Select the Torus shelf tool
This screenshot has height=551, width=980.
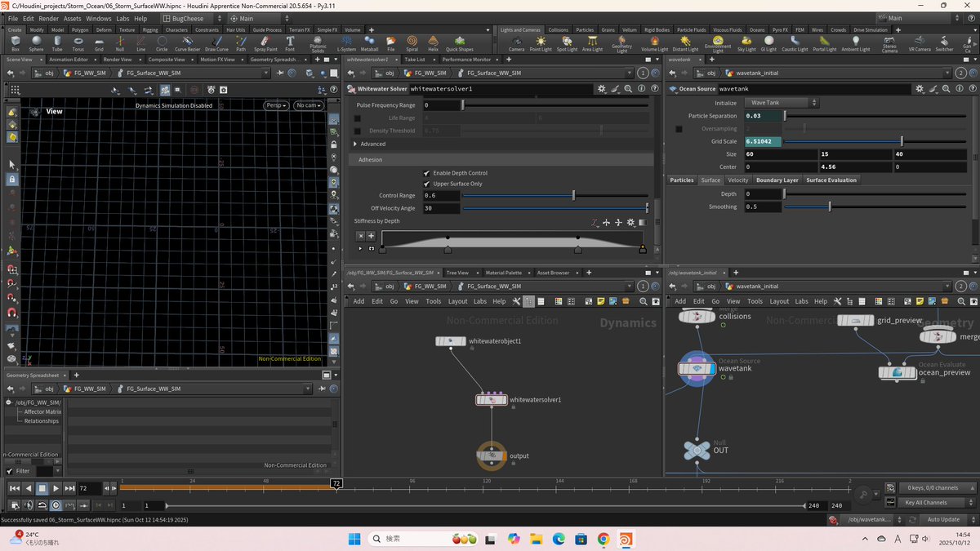pos(78,43)
